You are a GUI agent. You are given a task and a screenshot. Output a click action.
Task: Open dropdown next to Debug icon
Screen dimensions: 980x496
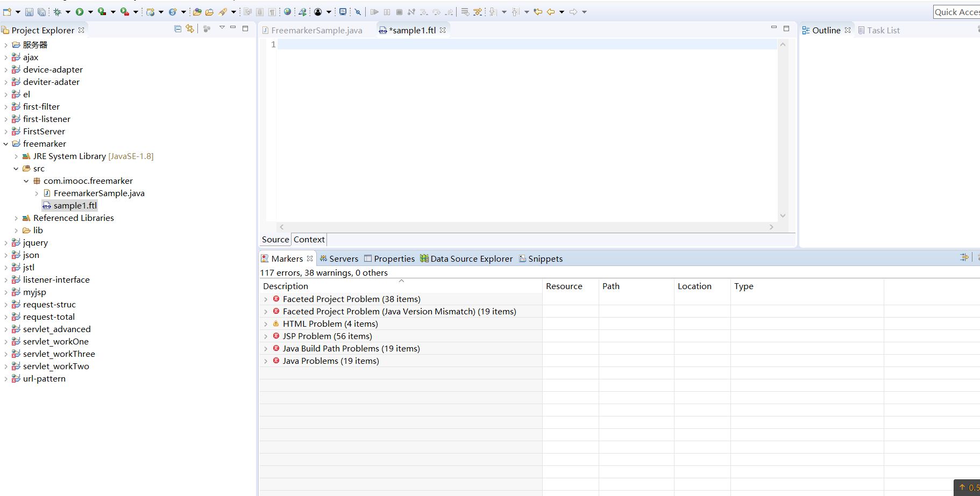click(68, 12)
